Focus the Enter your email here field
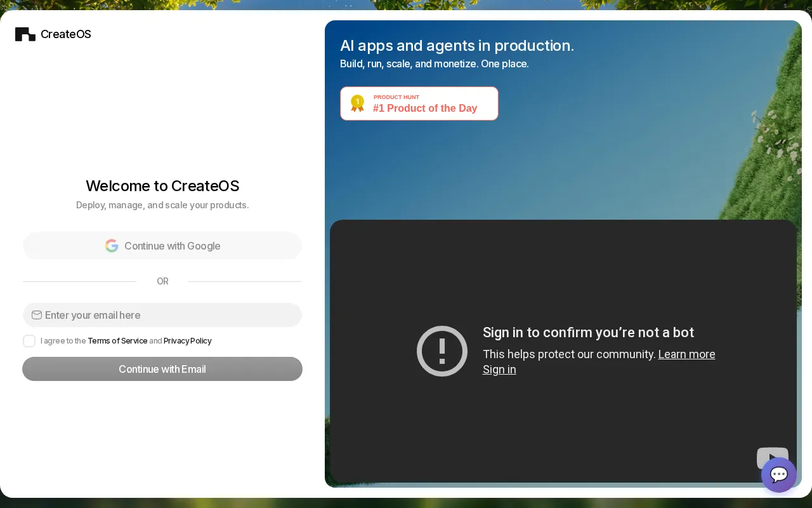 tap(162, 315)
